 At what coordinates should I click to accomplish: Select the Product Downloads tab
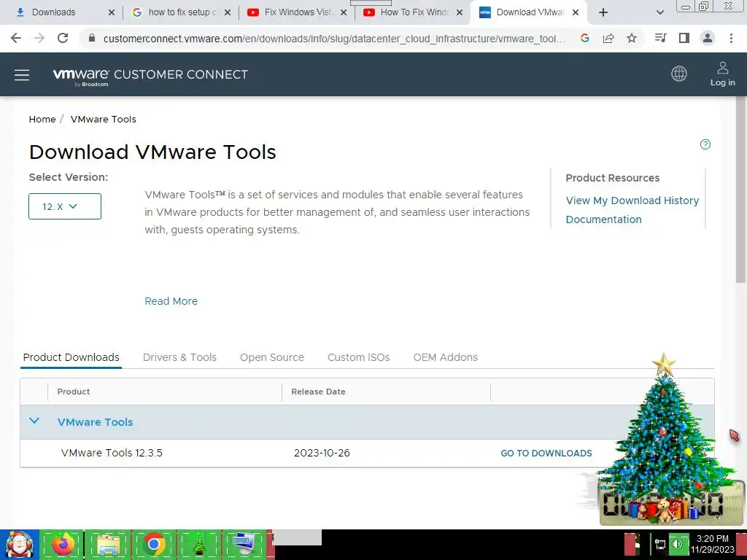click(x=71, y=357)
